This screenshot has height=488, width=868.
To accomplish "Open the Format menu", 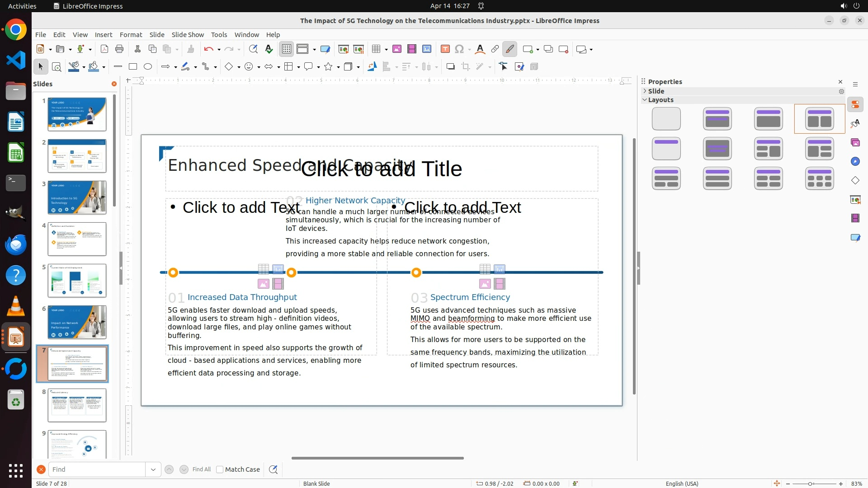I will (x=131, y=35).
